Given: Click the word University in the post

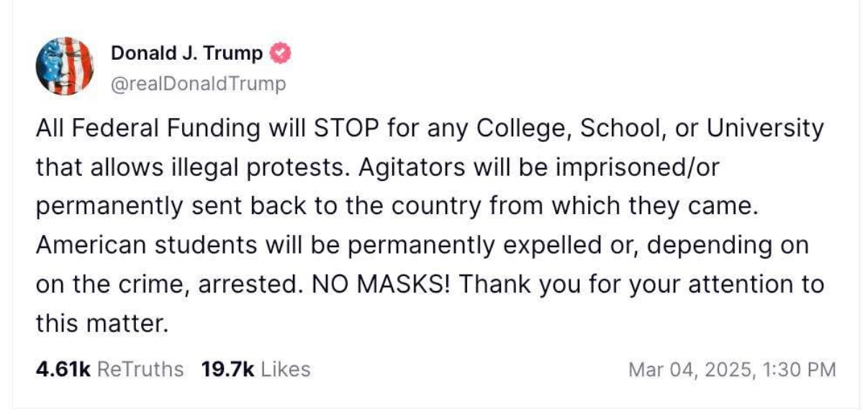Looking at the screenshot, I should coord(764,129).
